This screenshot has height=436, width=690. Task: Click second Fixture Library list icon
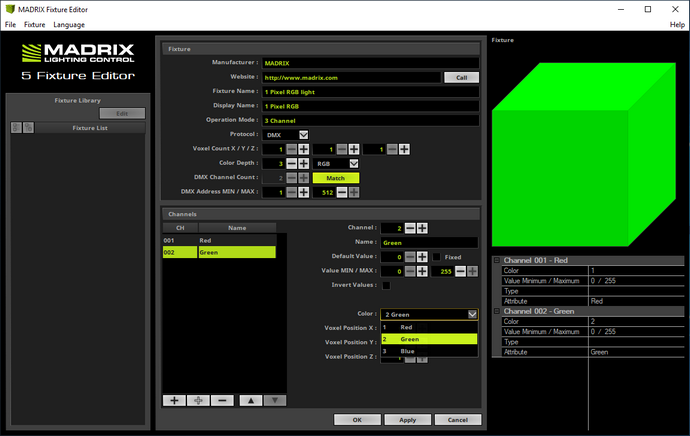pyautogui.click(x=29, y=128)
